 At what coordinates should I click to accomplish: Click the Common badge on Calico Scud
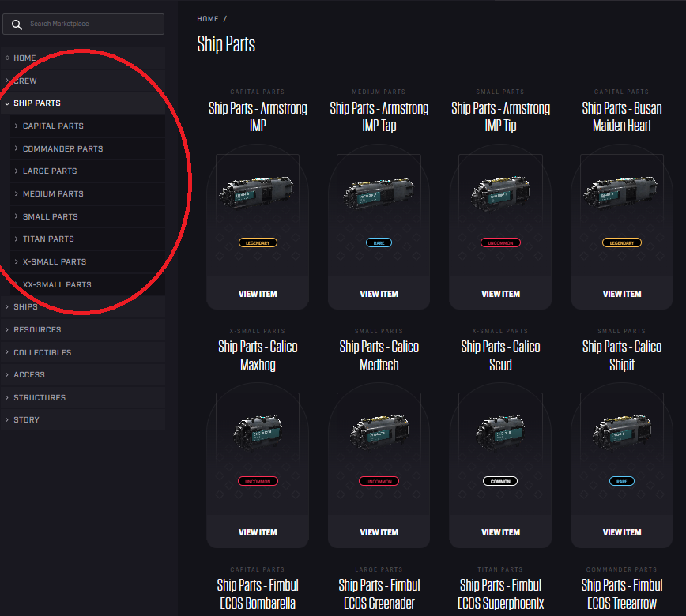tap(500, 481)
